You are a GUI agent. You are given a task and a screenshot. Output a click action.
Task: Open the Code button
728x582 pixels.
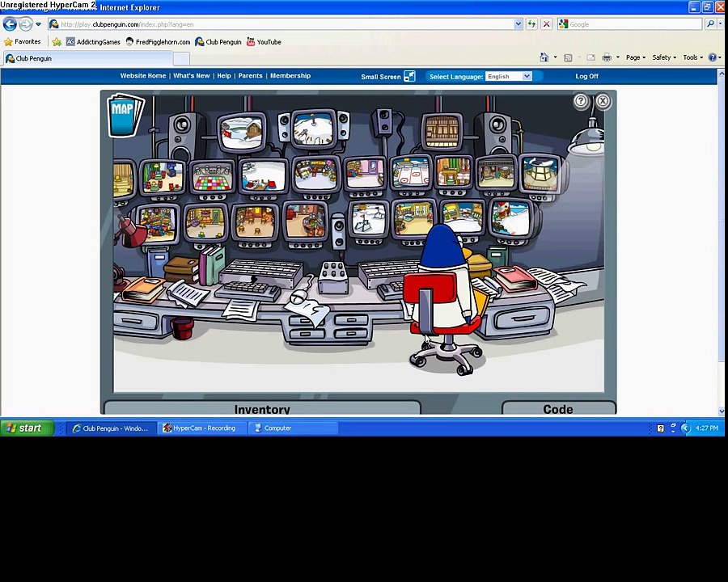coord(558,408)
